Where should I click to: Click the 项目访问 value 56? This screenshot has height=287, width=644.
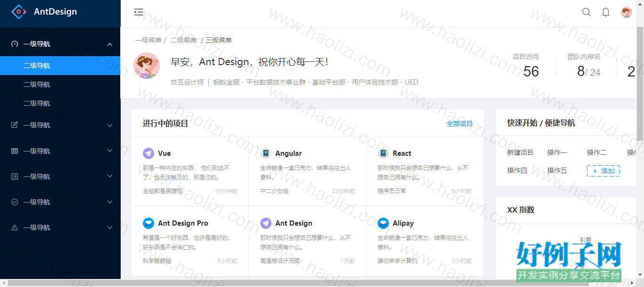click(531, 71)
